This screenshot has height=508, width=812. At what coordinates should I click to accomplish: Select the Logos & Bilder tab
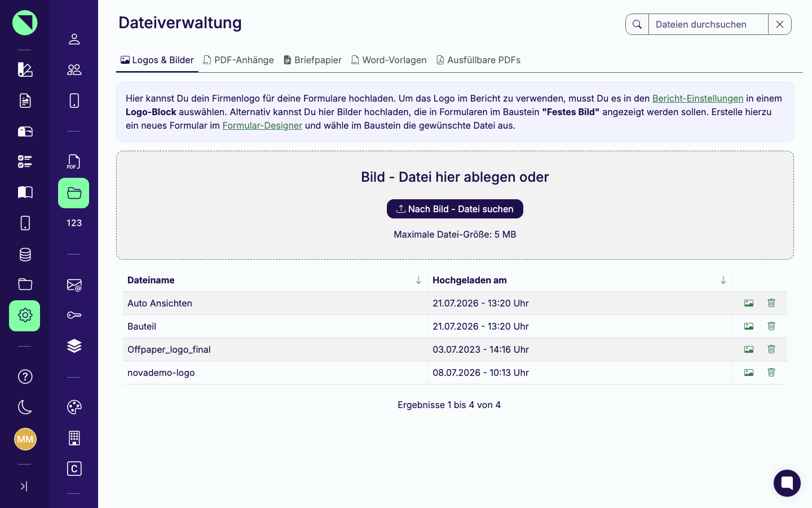tap(157, 60)
